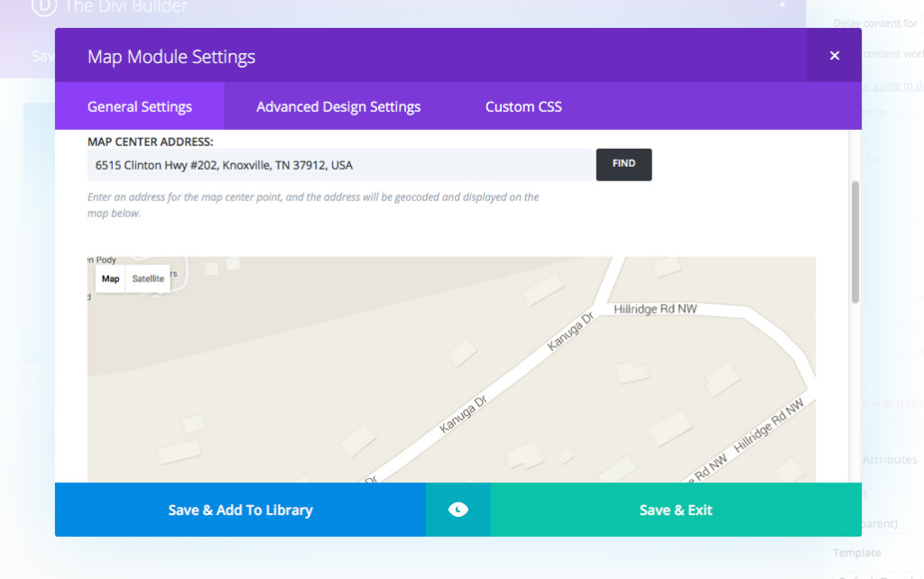Switch to Advanced Design Settings tab

click(x=338, y=106)
